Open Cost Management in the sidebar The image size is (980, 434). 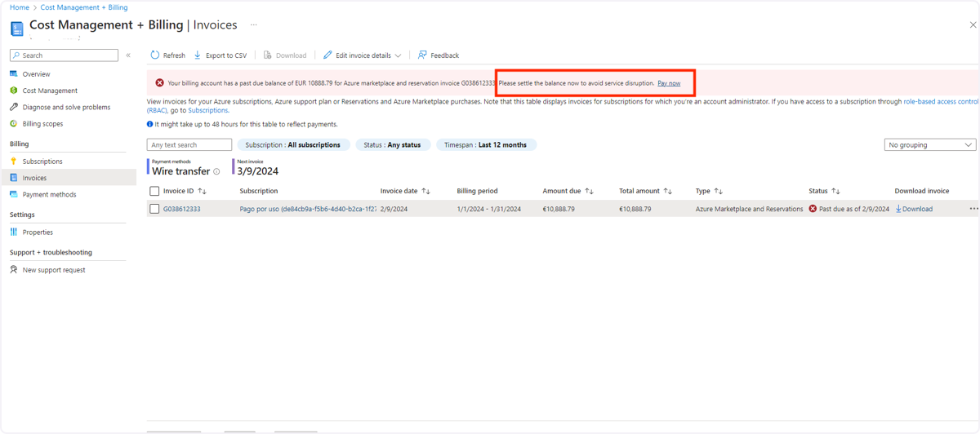(x=50, y=91)
